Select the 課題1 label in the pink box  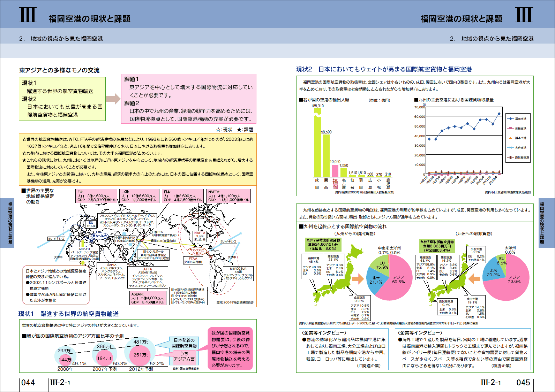pos(132,79)
